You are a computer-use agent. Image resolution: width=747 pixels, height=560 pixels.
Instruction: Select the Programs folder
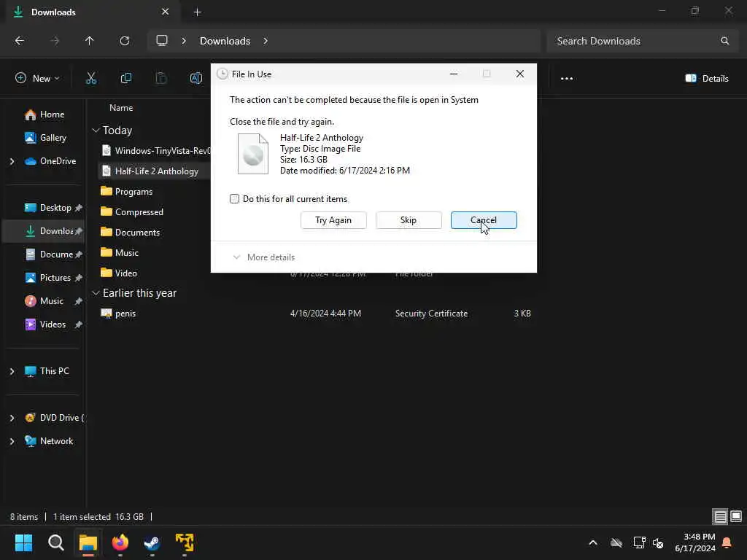[127, 192]
